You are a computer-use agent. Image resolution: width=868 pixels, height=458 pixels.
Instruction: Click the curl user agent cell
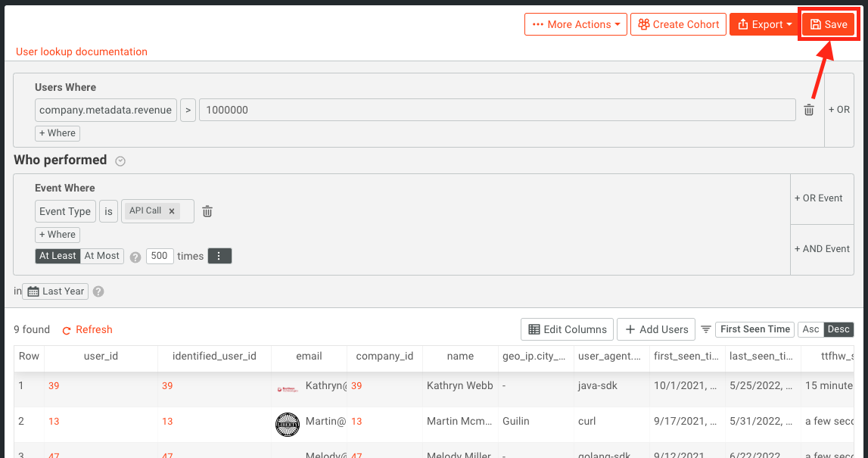tap(586, 422)
